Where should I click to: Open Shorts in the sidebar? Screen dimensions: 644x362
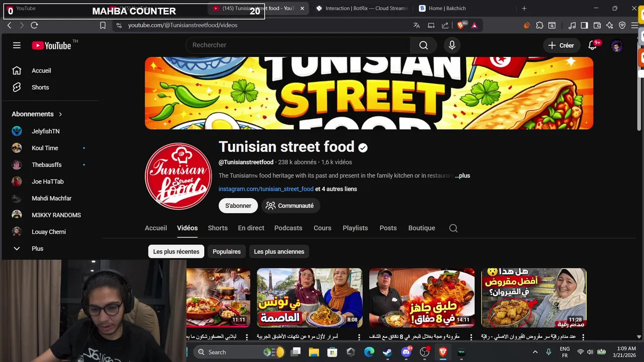click(x=40, y=87)
